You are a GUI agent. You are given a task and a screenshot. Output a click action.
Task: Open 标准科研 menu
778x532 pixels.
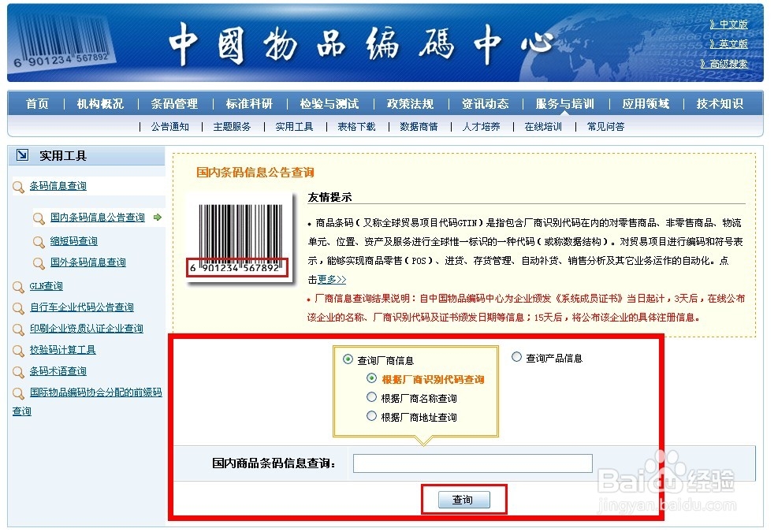pos(249,104)
